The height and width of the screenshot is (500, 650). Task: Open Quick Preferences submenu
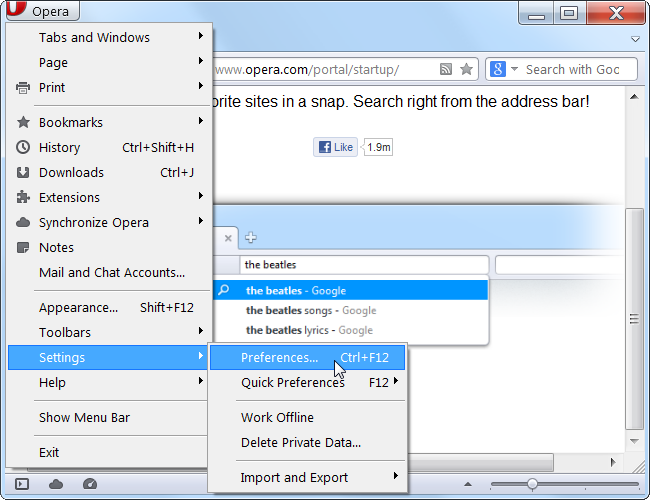tap(307, 382)
